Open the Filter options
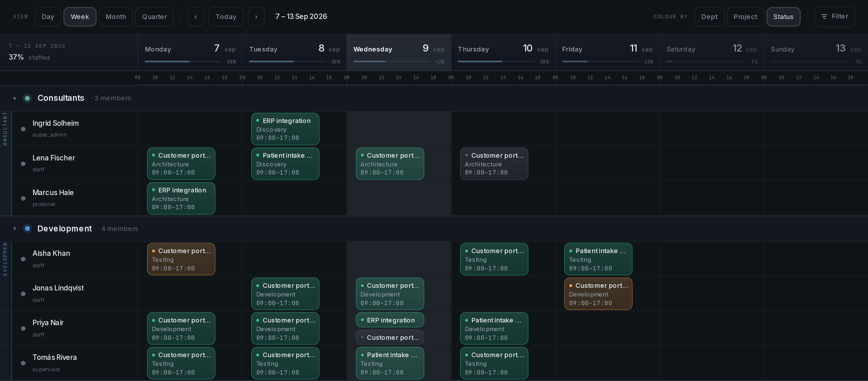The width and height of the screenshot is (868, 381). (834, 17)
